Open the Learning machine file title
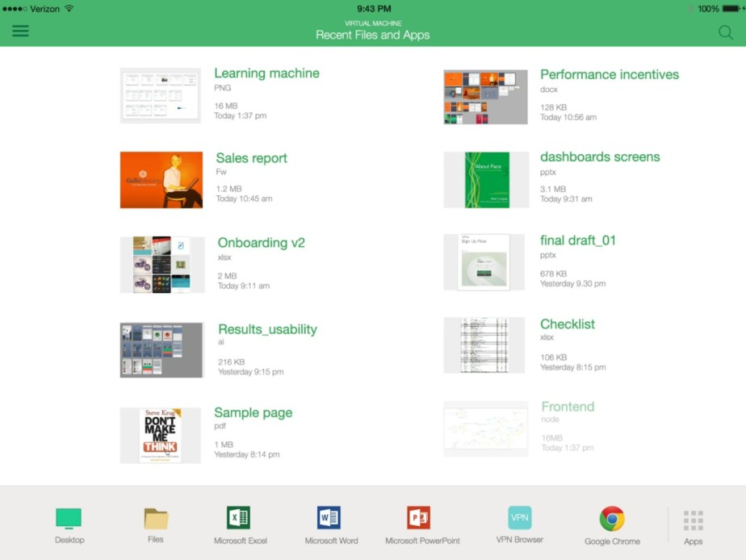Screen dimensions: 746x560 [x=266, y=73]
